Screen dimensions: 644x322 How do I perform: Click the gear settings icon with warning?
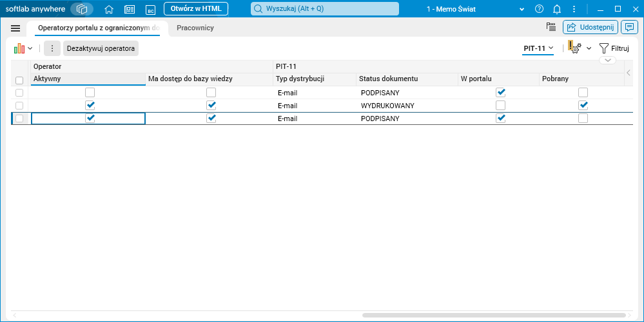[x=574, y=48]
